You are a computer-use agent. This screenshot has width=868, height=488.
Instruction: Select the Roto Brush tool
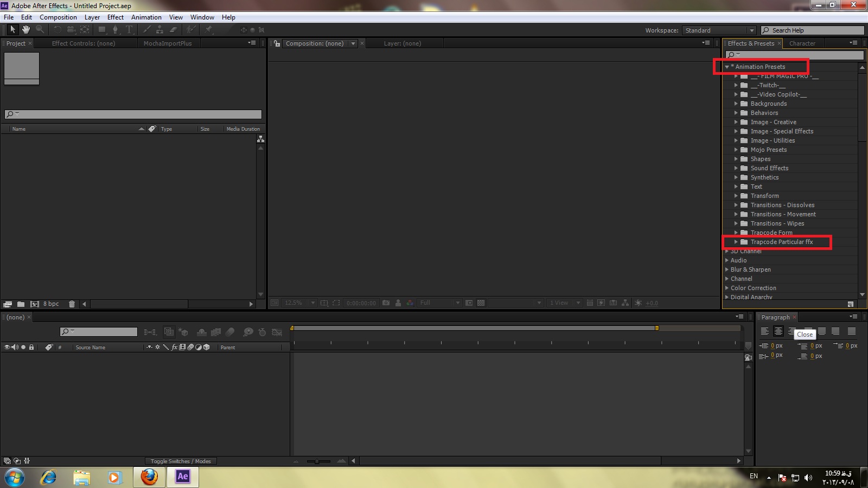coord(191,29)
